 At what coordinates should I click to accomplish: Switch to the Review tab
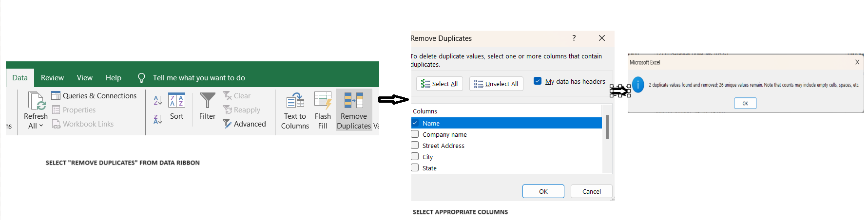(52, 78)
